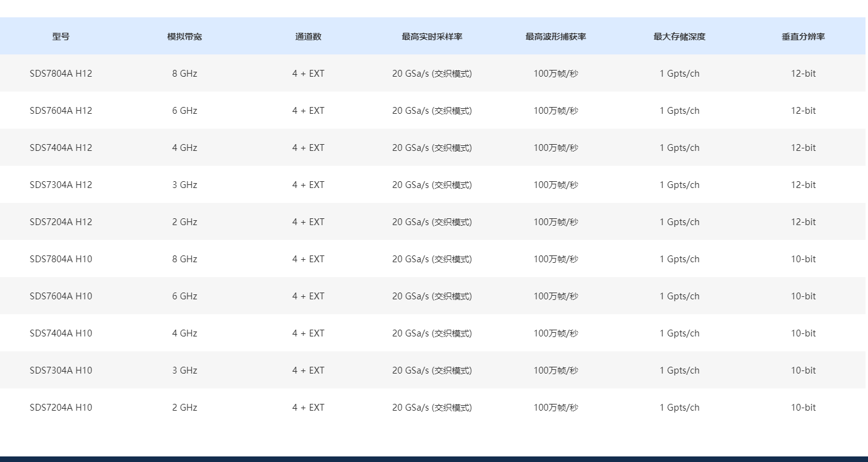Click 12-bit resolution in SDS7204A H12 row
Image resolution: width=868 pixels, height=462 pixels.
pyautogui.click(x=803, y=222)
